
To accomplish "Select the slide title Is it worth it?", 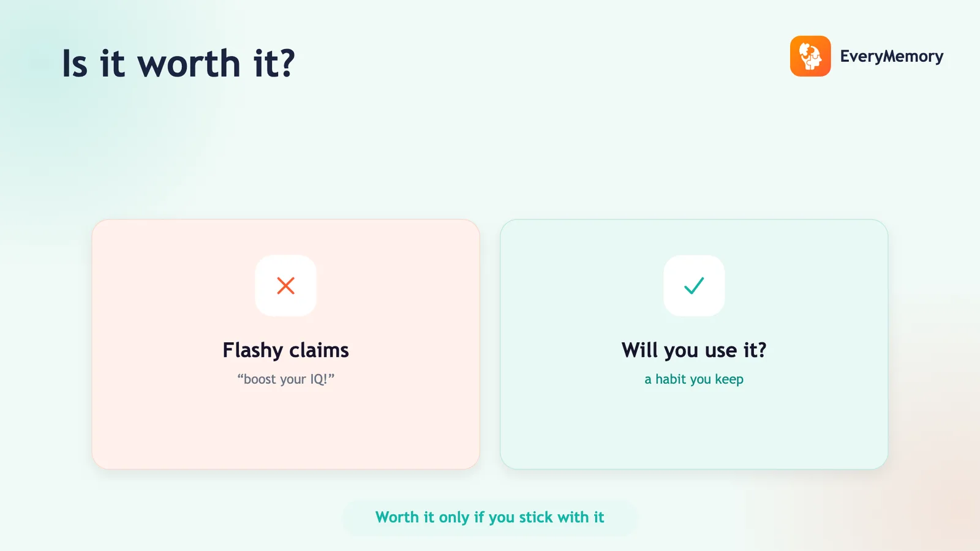I will click(178, 64).
